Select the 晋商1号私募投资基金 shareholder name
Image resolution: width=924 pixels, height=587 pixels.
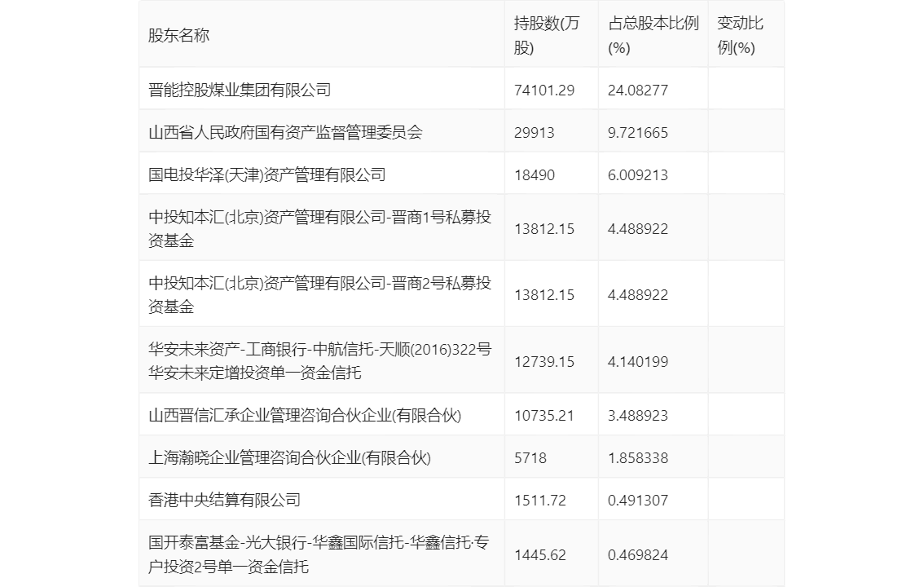click(x=320, y=228)
